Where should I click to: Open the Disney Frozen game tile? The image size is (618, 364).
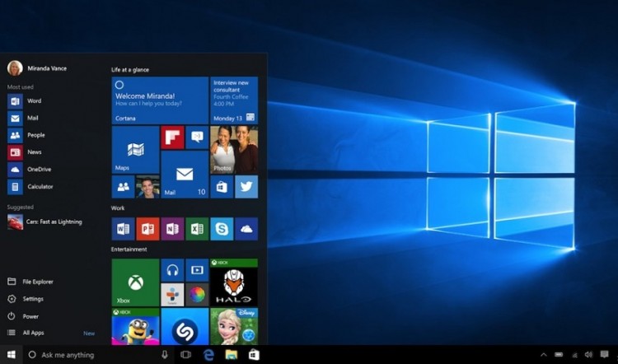pyautogui.click(x=234, y=327)
